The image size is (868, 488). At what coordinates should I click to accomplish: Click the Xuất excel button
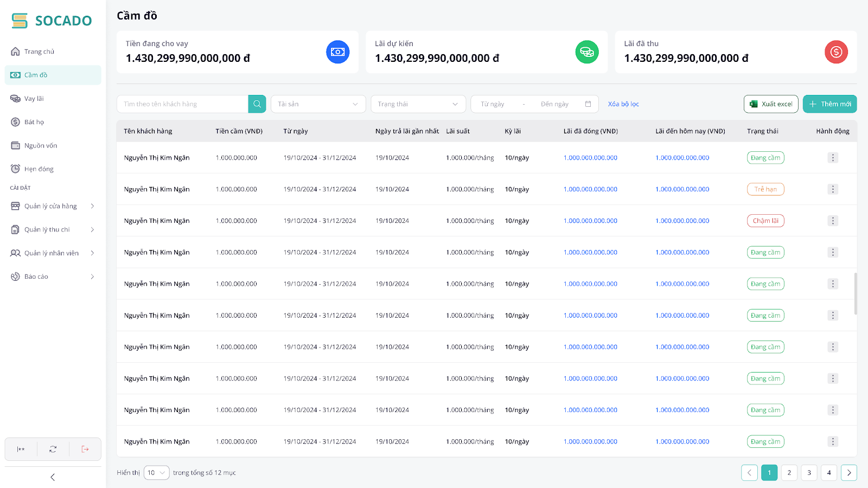[x=770, y=104]
